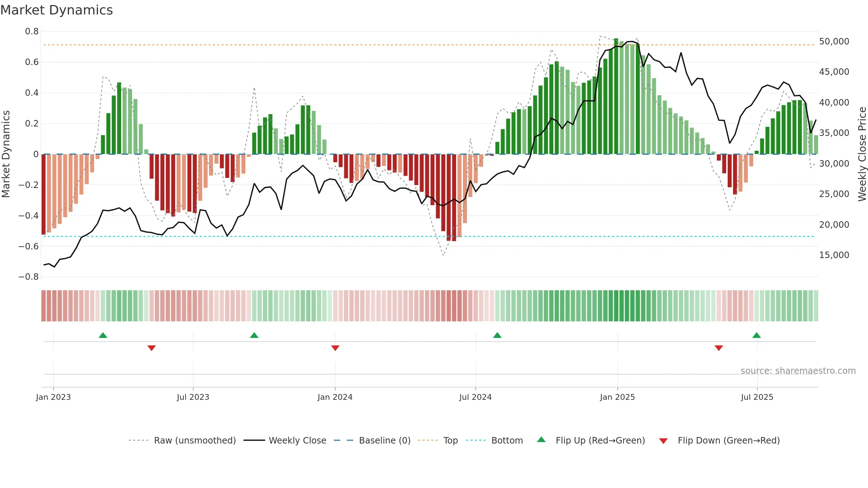
Task: Click the Jan 2025 x-axis label
Action: (x=618, y=397)
